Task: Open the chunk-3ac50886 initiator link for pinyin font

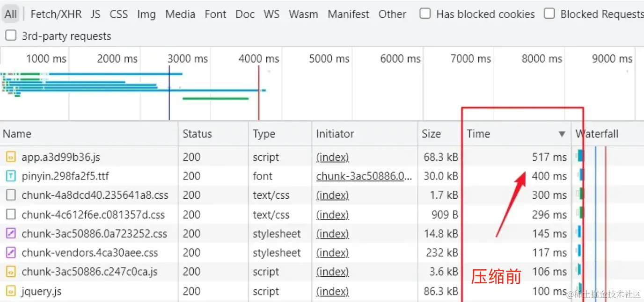Action: pos(364,176)
